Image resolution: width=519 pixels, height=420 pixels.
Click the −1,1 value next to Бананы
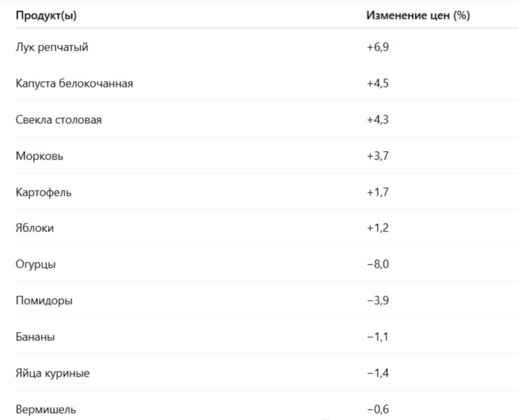click(378, 336)
